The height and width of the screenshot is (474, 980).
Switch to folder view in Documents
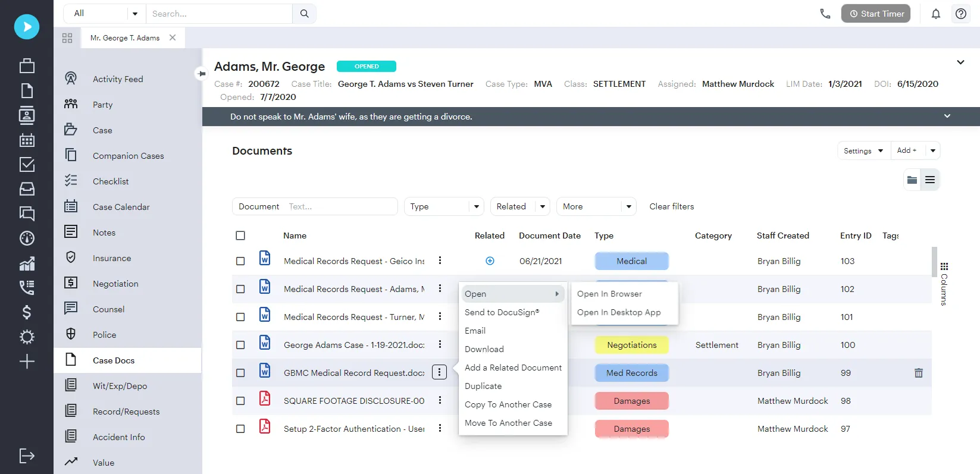(x=912, y=180)
